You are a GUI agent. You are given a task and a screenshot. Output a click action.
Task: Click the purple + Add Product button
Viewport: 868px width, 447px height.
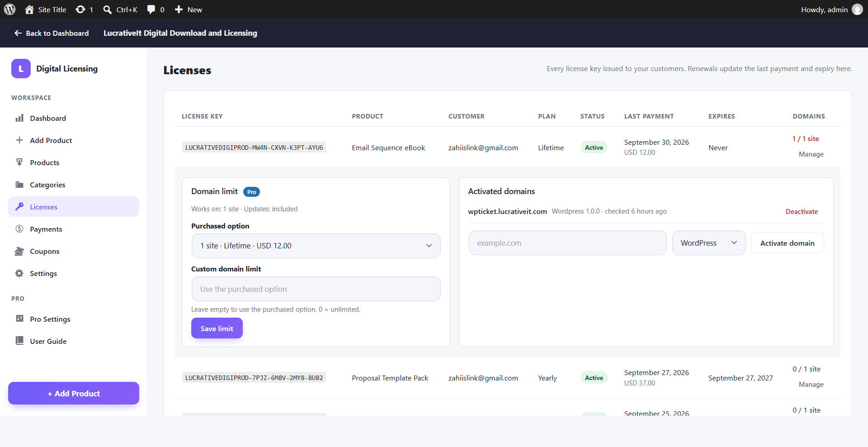(74, 393)
